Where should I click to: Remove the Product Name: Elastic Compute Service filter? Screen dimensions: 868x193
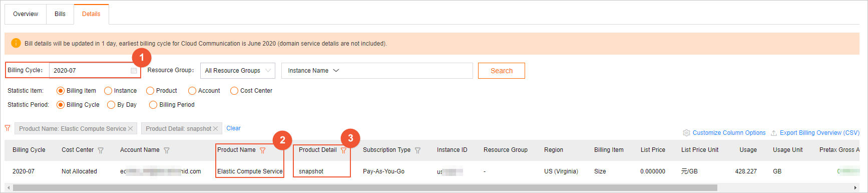tap(131, 129)
